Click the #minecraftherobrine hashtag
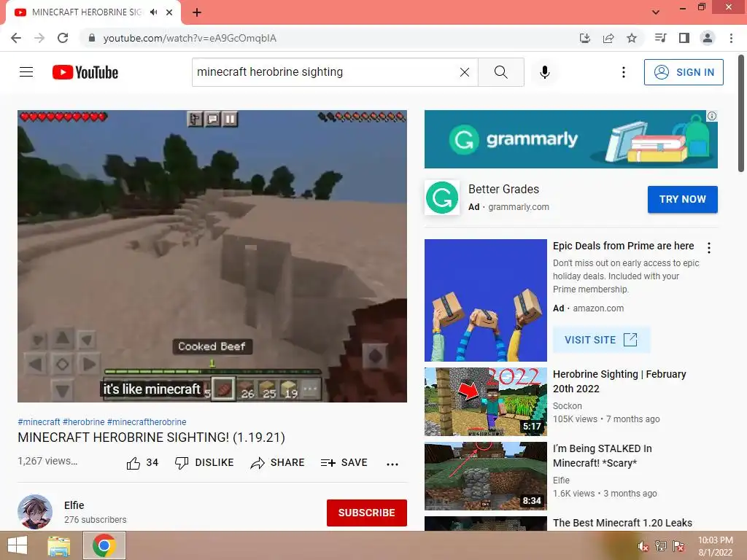The height and width of the screenshot is (560, 747). click(147, 422)
